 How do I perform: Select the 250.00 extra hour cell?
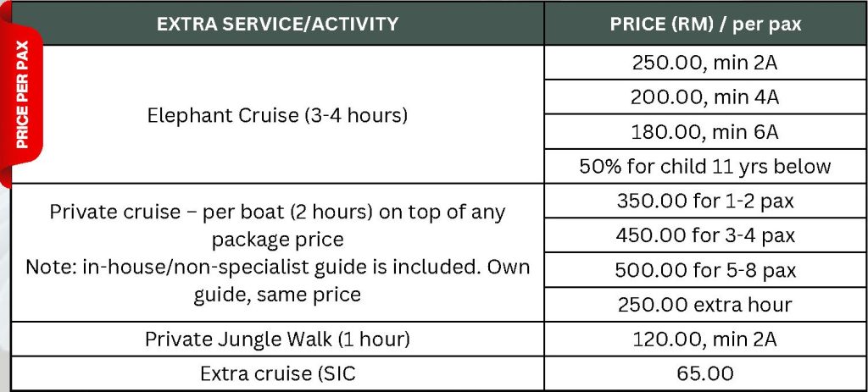[x=705, y=304]
